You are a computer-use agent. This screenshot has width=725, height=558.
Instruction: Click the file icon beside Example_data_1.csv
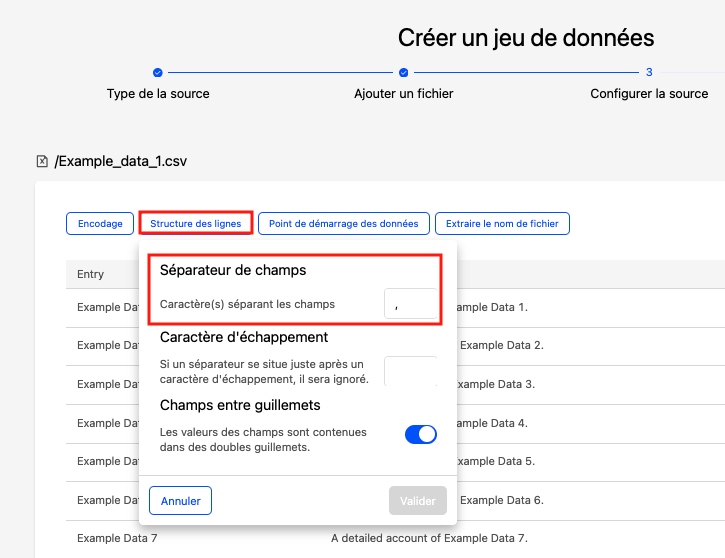[42, 161]
